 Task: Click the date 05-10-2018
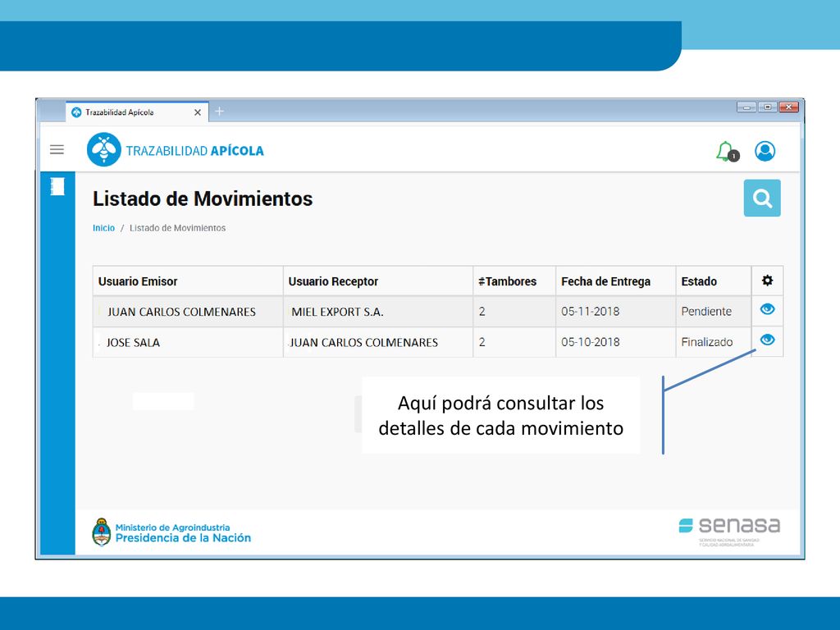coord(591,342)
